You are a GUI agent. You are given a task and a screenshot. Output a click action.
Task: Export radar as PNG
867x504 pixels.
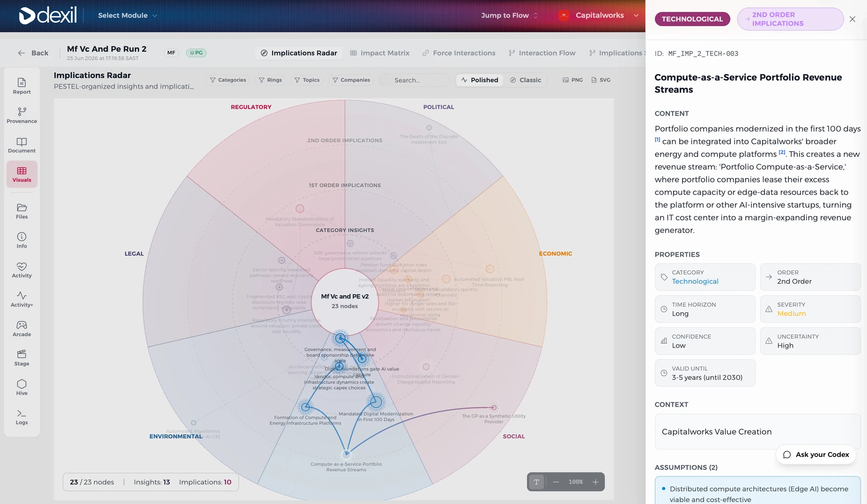(x=573, y=80)
